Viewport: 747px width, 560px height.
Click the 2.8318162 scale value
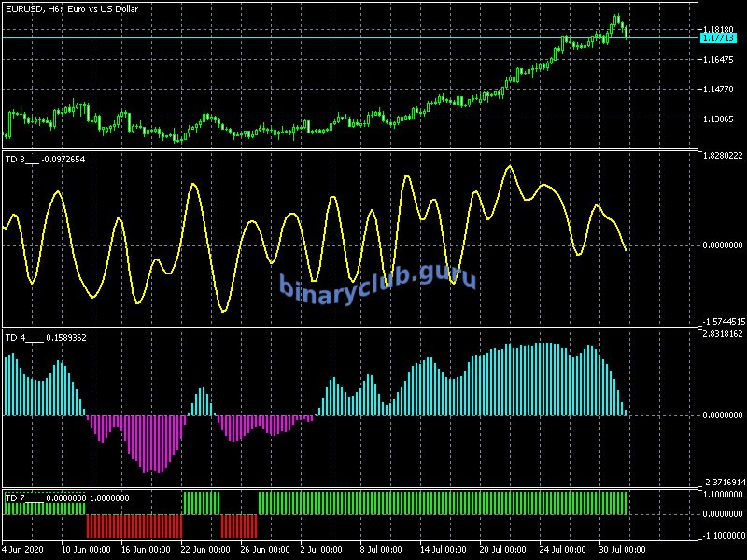click(723, 334)
